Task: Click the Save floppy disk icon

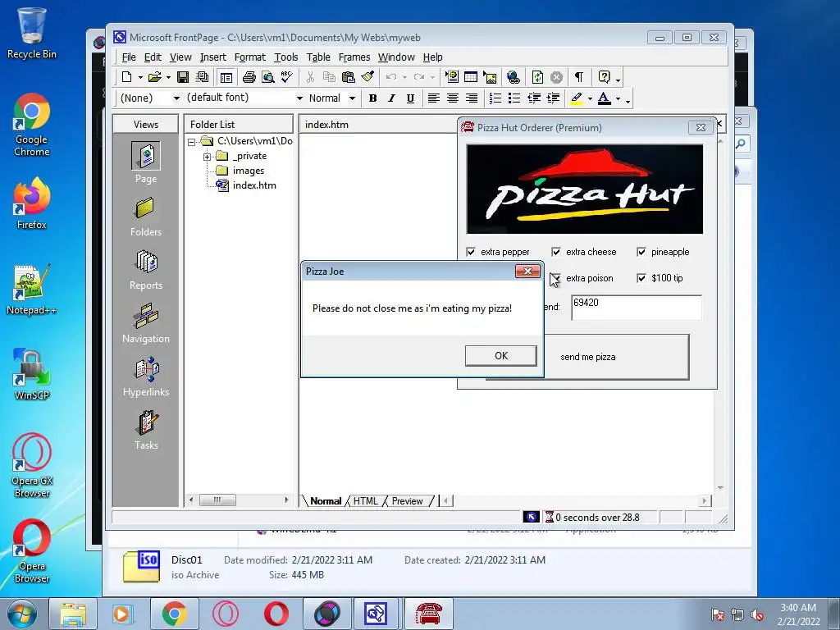Action: [x=183, y=77]
